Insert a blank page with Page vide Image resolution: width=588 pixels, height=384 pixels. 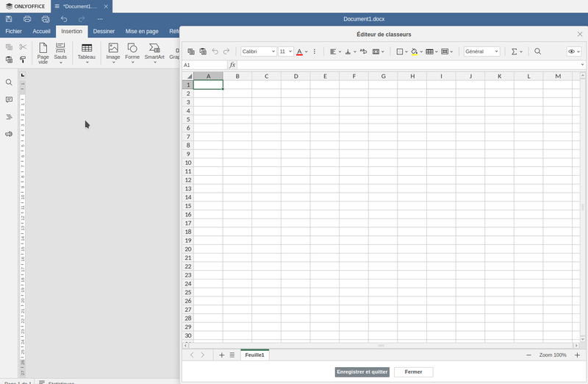coord(43,53)
